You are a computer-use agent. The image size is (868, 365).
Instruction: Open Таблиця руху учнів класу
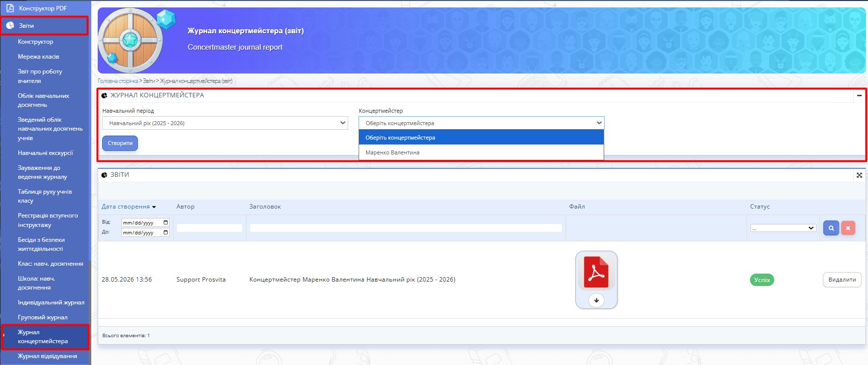click(x=45, y=196)
